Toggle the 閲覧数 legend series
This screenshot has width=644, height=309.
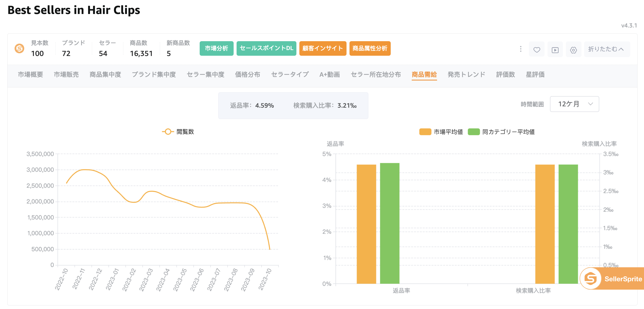178,132
